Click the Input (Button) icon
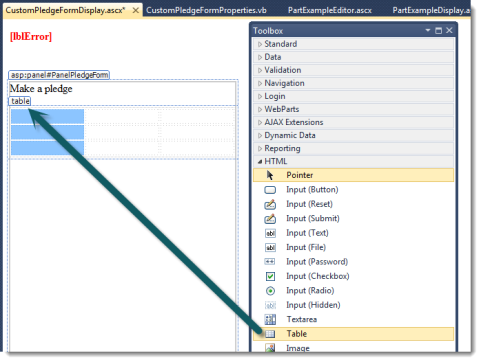This screenshot has height=362, width=481. click(x=270, y=190)
